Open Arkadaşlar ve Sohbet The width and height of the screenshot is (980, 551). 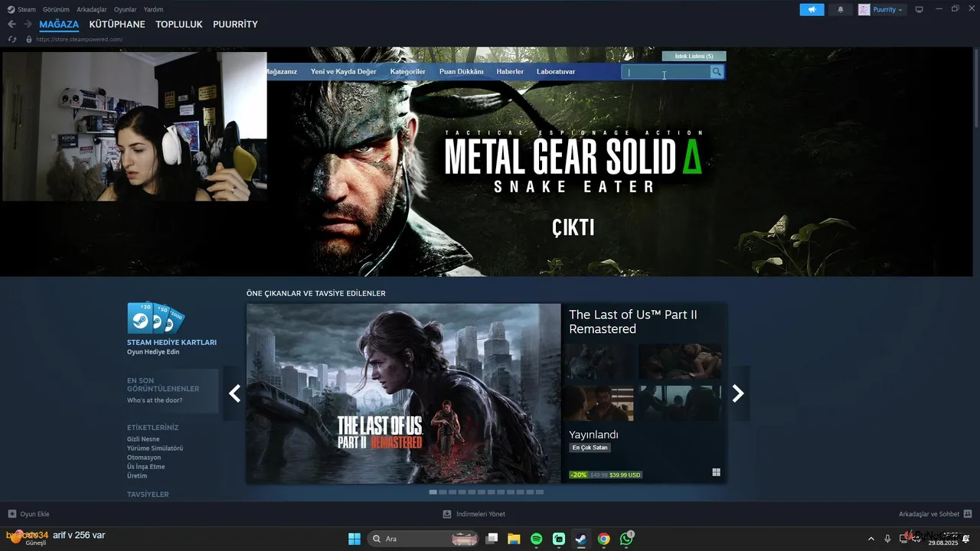coord(935,514)
